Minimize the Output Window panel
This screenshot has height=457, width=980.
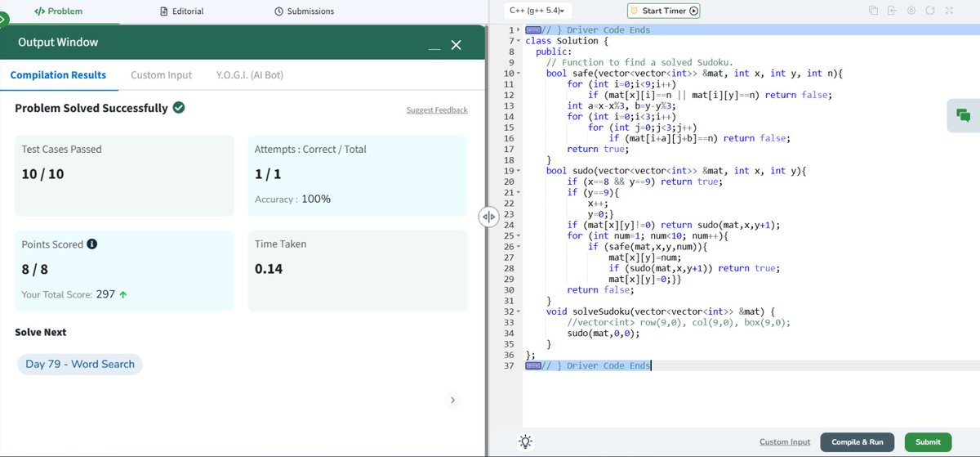tap(434, 47)
